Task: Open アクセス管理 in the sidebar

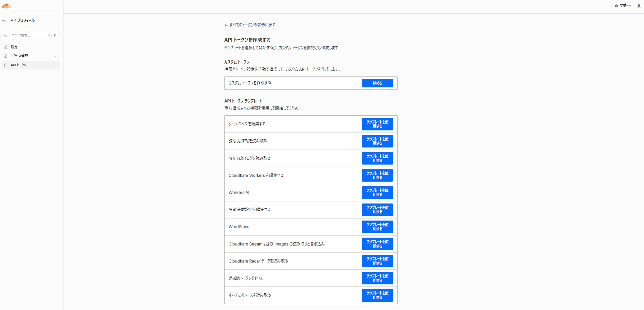Action: (x=30, y=56)
